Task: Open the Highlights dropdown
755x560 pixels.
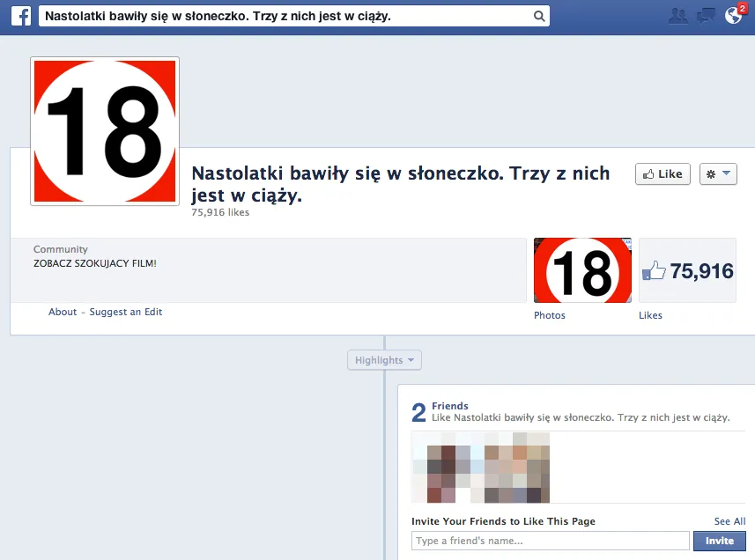Action: click(x=383, y=359)
